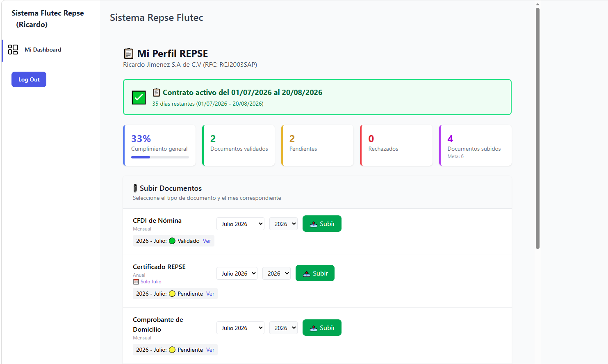This screenshot has width=608, height=364.
Task: Click the page vertical scrollbar
Action: click(537, 128)
